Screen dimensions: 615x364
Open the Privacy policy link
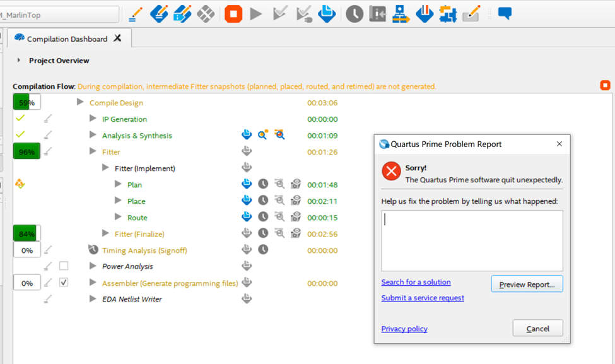click(x=404, y=329)
